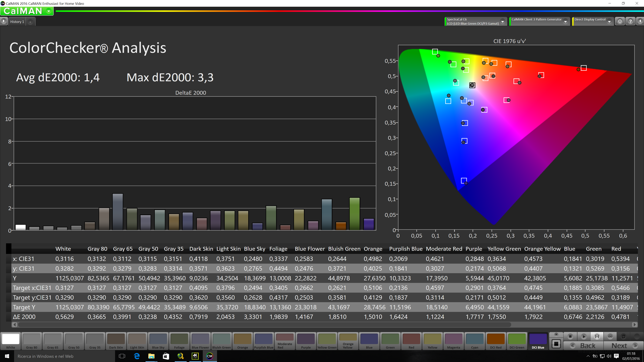
Task: Open File Explorer from the taskbar
Action: (151, 356)
